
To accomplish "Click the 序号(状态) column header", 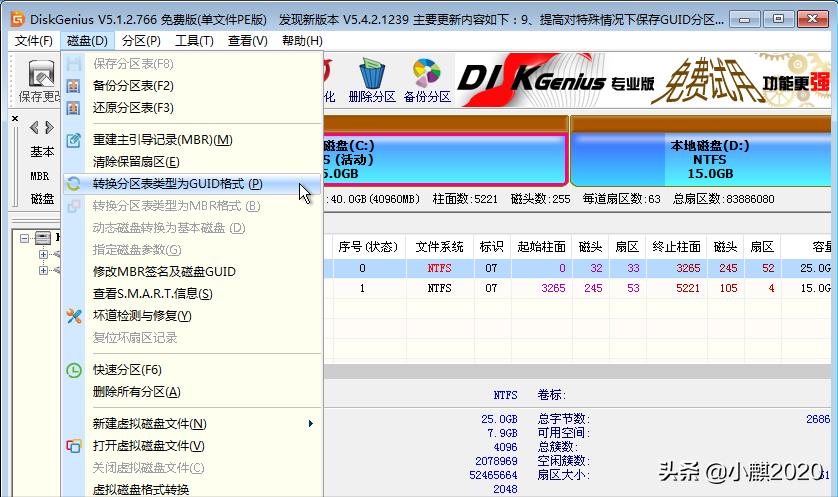I will (368, 247).
